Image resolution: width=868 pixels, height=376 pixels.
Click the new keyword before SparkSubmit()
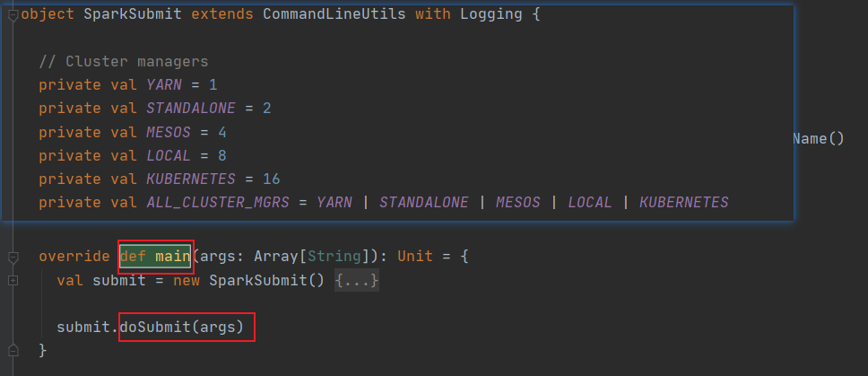(187, 281)
